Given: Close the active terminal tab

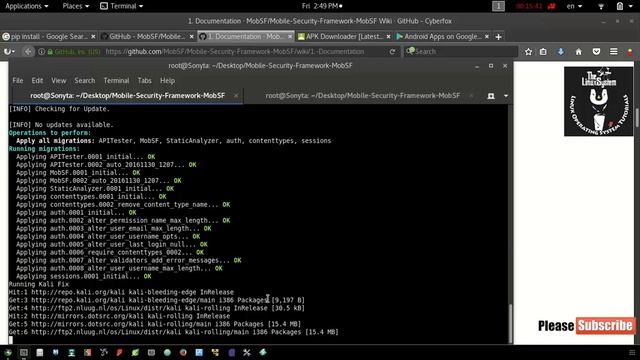Looking at the screenshot, I should pyautogui.click(x=236, y=96).
